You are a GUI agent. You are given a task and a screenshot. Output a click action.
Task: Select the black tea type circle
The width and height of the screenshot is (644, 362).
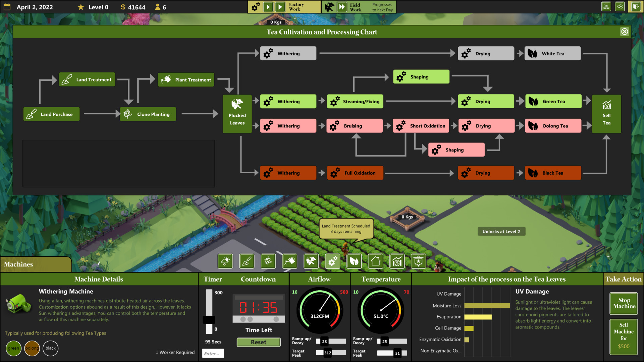point(50,348)
